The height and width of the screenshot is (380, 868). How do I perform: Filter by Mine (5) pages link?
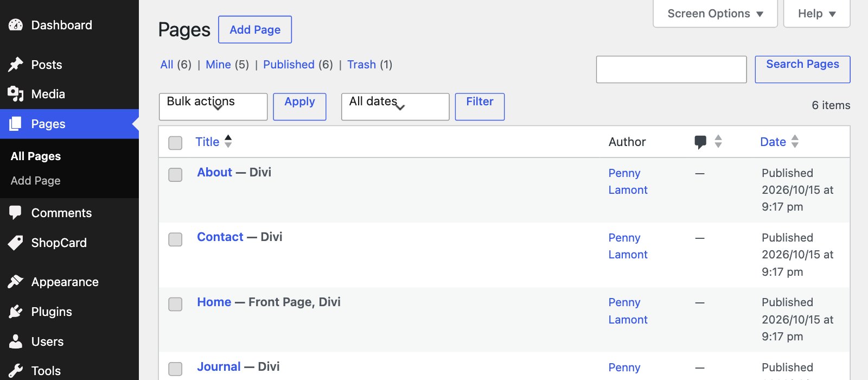click(x=227, y=65)
